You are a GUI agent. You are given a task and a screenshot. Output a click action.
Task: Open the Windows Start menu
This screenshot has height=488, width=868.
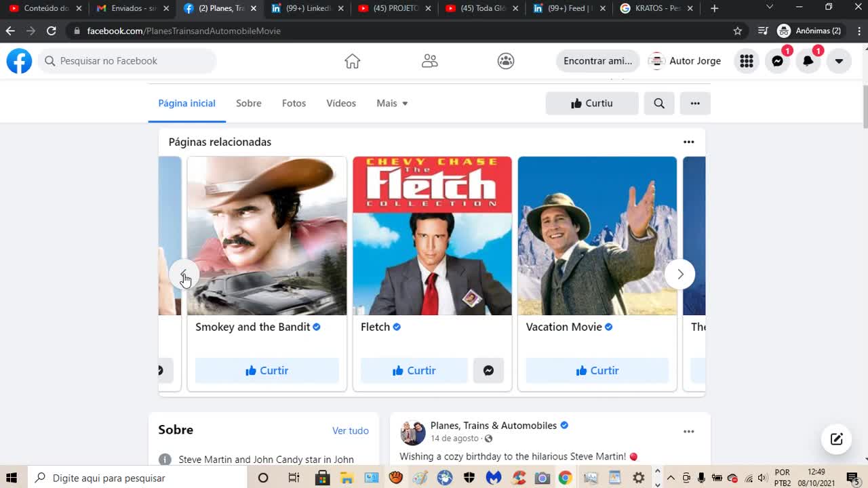coord(12,478)
